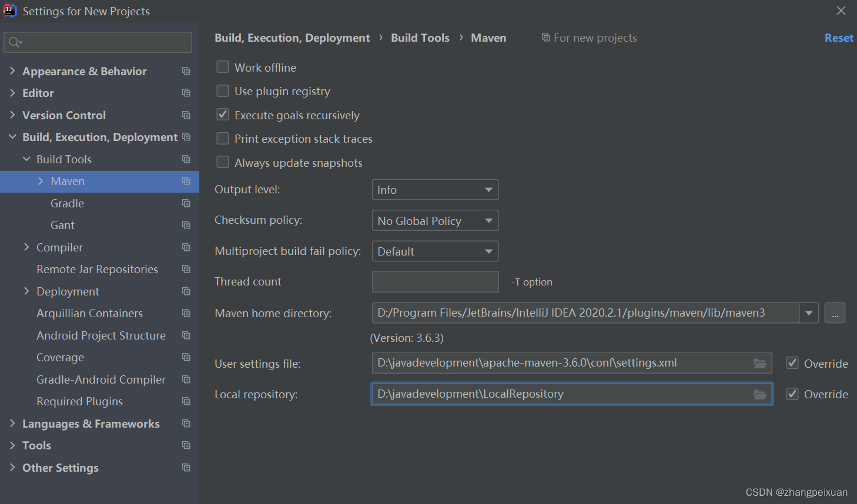Expand the Editor settings node
Image resolution: width=857 pixels, height=504 pixels.
click(12, 93)
